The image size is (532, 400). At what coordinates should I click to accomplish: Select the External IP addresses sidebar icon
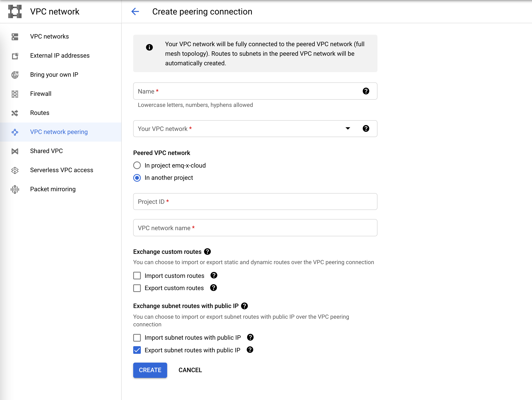(x=15, y=56)
